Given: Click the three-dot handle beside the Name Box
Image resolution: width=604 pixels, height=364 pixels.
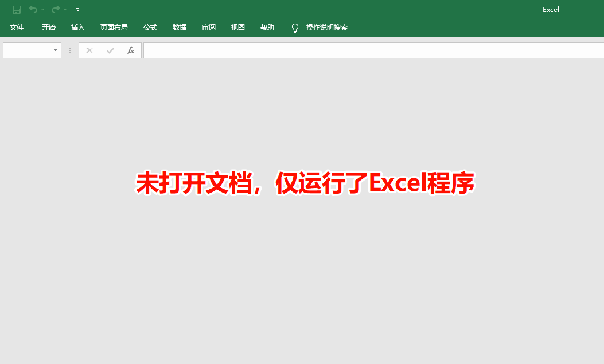Looking at the screenshot, I should tap(70, 50).
